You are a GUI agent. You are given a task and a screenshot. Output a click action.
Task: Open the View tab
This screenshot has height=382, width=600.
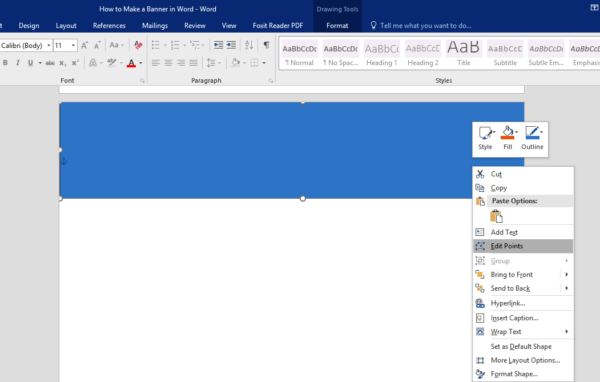pyautogui.click(x=229, y=26)
